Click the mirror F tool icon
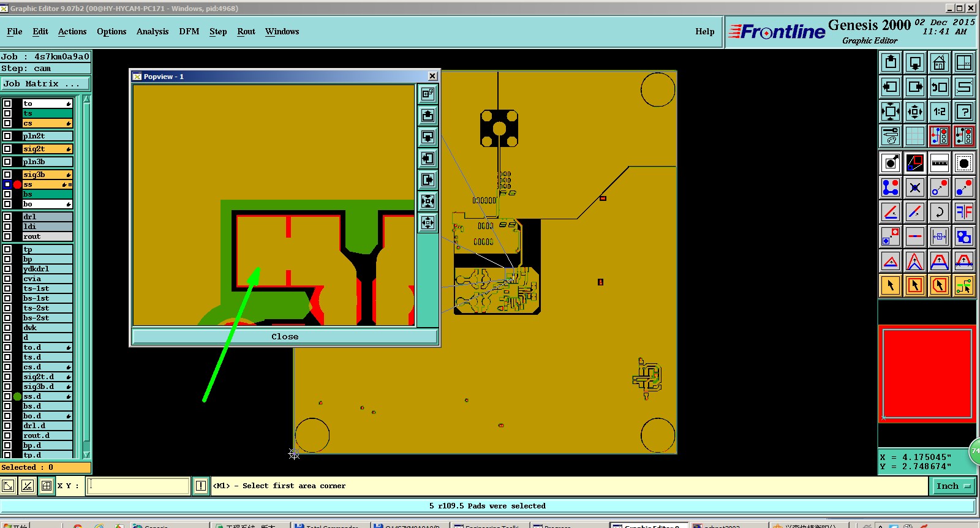 tap(964, 212)
